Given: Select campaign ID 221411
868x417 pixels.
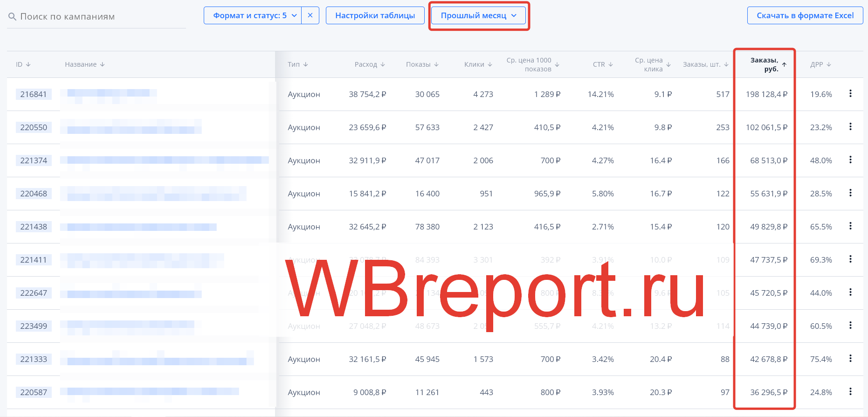Looking at the screenshot, I should click(x=34, y=260).
